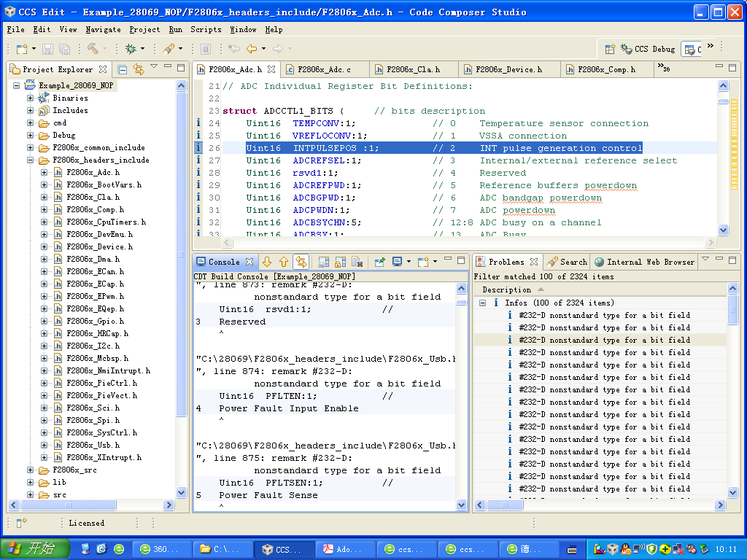Viewport: 747px width, 560px height.
Task: Expand the F2806x_src folder
Action: [30, 470]
